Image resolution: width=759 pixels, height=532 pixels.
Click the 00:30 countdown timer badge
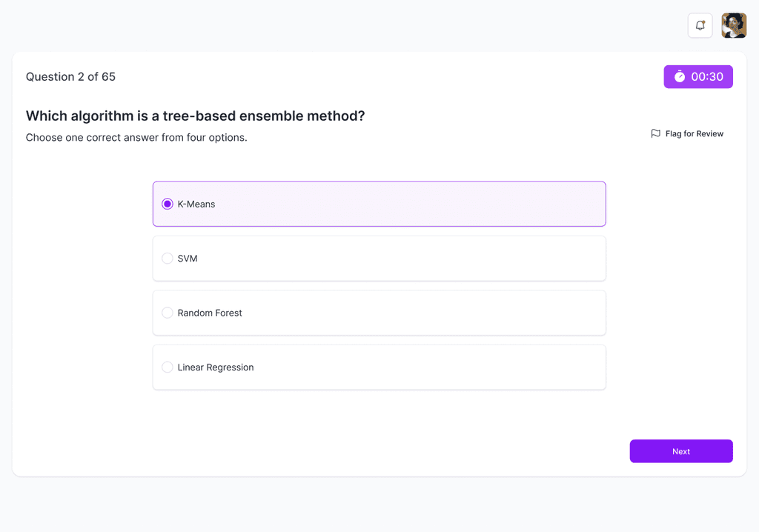(x=697, y=76)
